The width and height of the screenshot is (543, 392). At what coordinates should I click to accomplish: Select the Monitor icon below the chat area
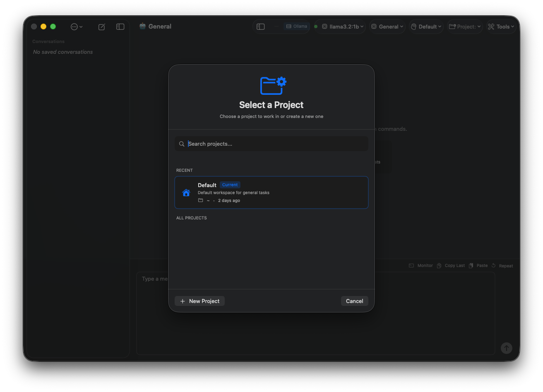pos(411,265)
